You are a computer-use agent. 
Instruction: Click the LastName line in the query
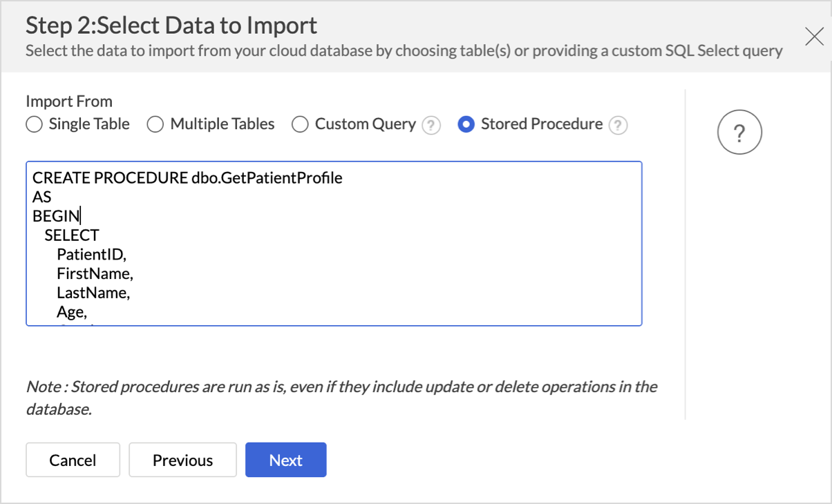pyautogui.click(x=93, y=293)
